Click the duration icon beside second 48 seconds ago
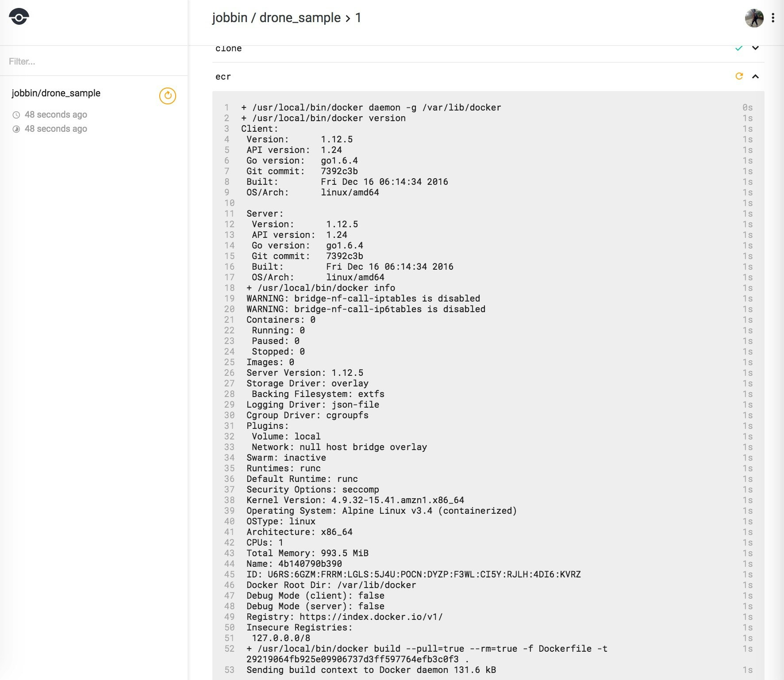784x680 pixels. click(x=16, y=129)
